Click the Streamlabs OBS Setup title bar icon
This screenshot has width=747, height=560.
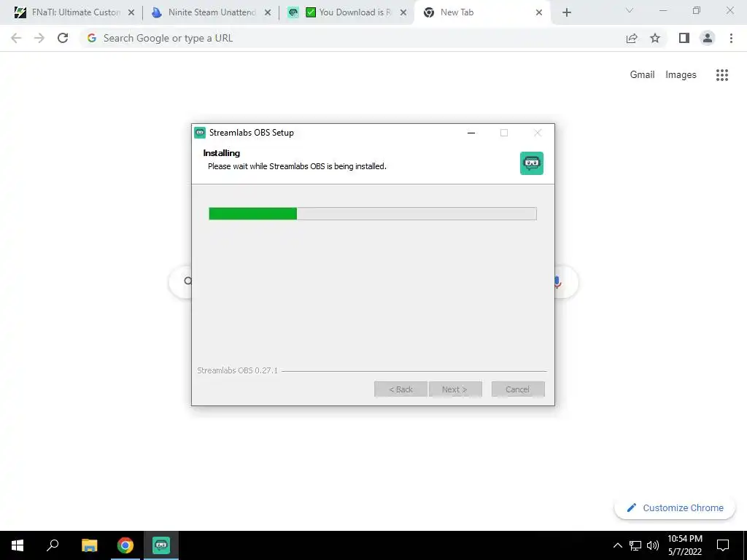tap(200, 133)
